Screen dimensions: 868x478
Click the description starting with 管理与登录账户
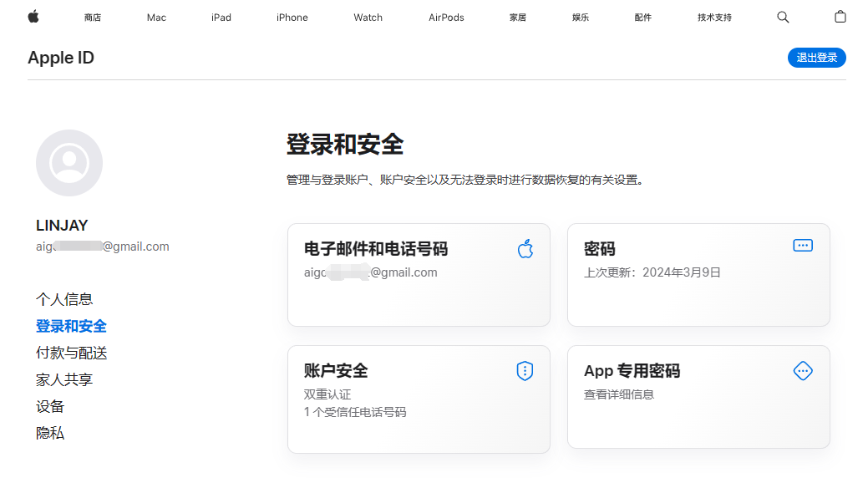[x=465, y=180]
